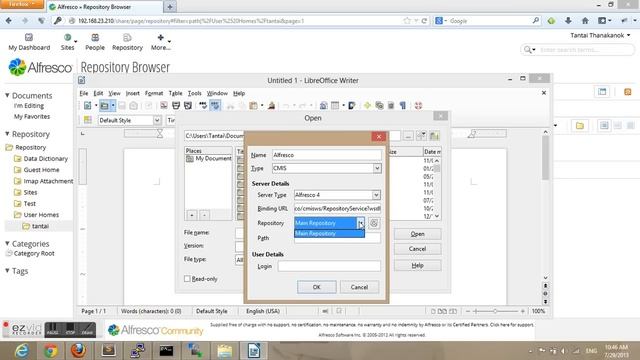Click the Navigator star icon in Writer toolbar
640x360 pixels.
pyautogui.click(x=367, y=106)
